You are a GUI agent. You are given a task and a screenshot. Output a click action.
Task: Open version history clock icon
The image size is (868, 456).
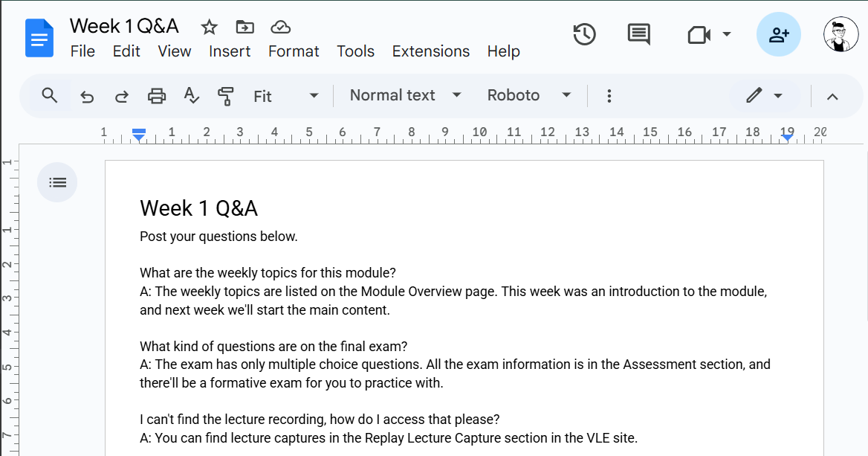pyautogui.click(x=584, y=34)
